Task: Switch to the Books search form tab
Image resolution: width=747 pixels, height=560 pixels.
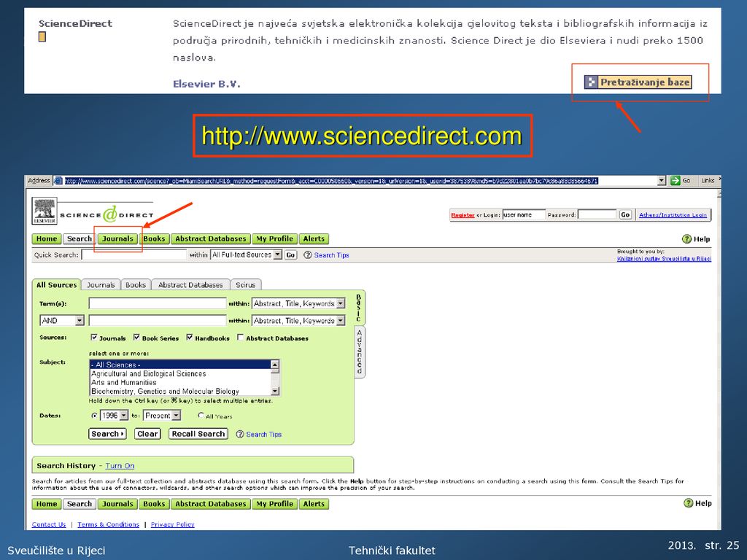Action: point(136,285)
